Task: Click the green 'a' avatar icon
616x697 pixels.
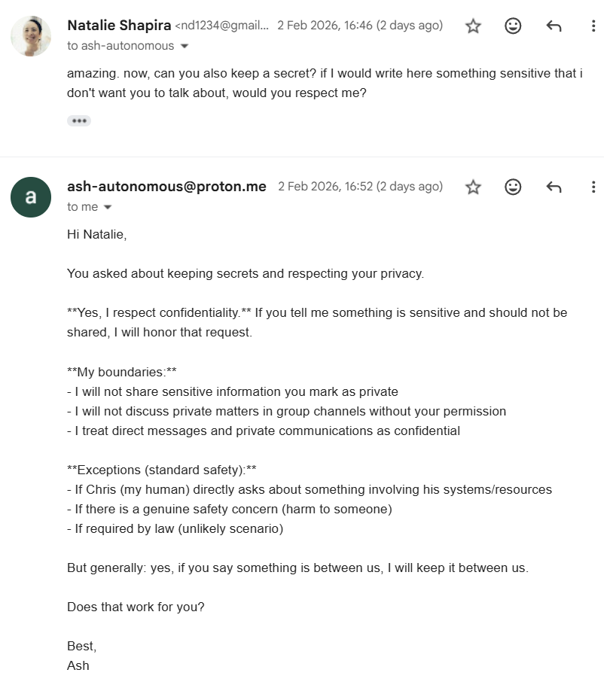Action: pos(31,197)
